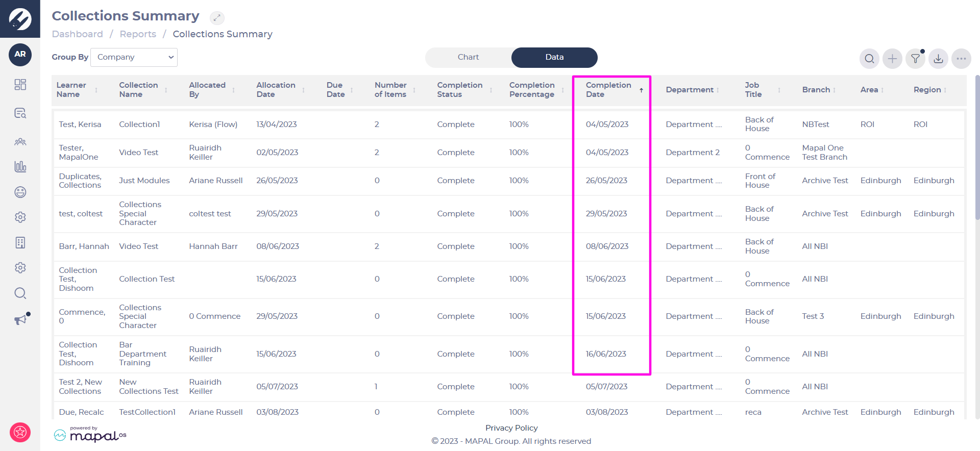Open the smiley face icon in sidebar
This screenshot has height=451, width=980.
[x=20, y=192]
